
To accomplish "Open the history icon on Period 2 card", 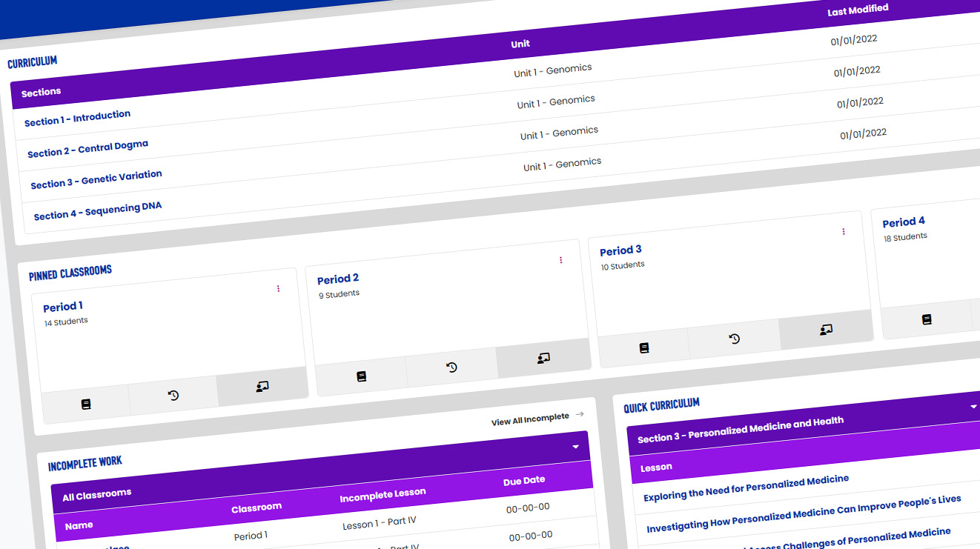I will pos(451,368).
